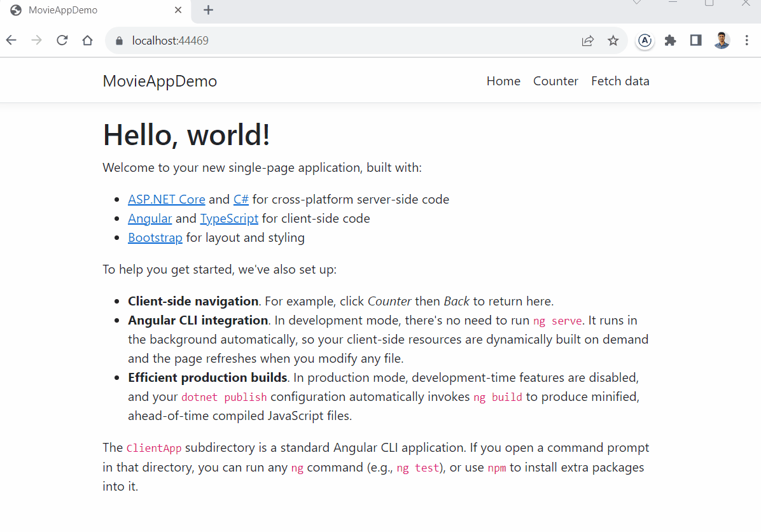761x532 pixels.
Task: Follow the TypeScript hyperlink
Action: [229, 218]
